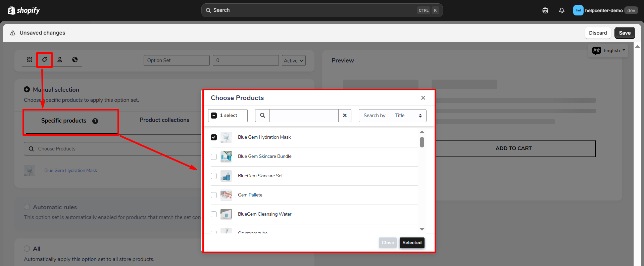This screenshot has height=266, width=644.
Task: Clear the product search with X icon
Action: click(x=345, y=116)
